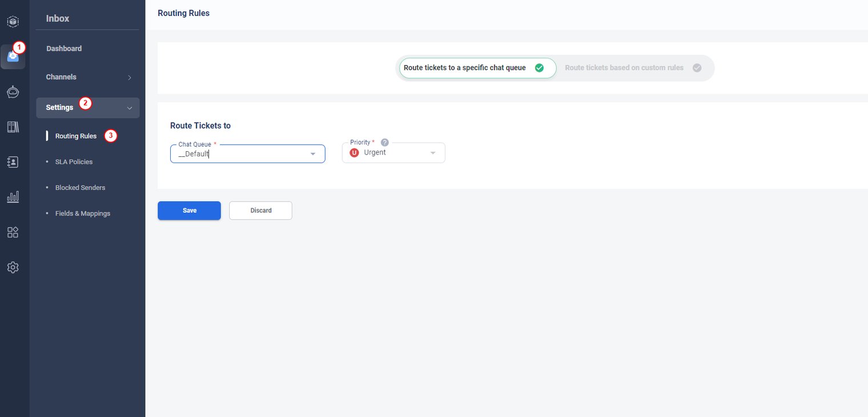Open the analytics bar chart icon
This screenshot has width=868, height=417.
coord(13,197)
